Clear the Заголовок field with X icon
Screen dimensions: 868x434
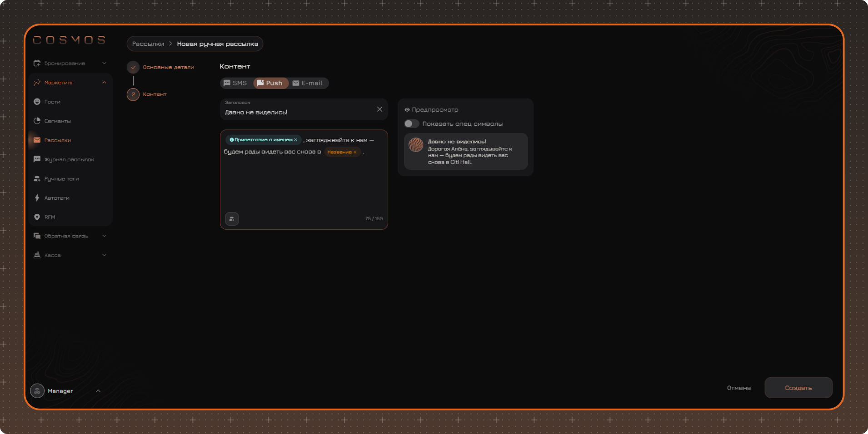379,109
